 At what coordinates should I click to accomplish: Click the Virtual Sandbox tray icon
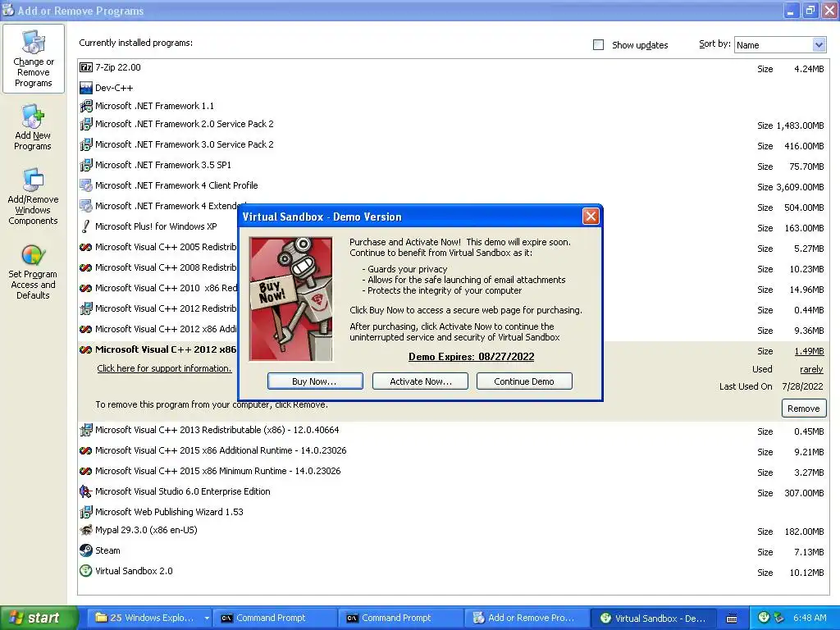click(765, 618)
